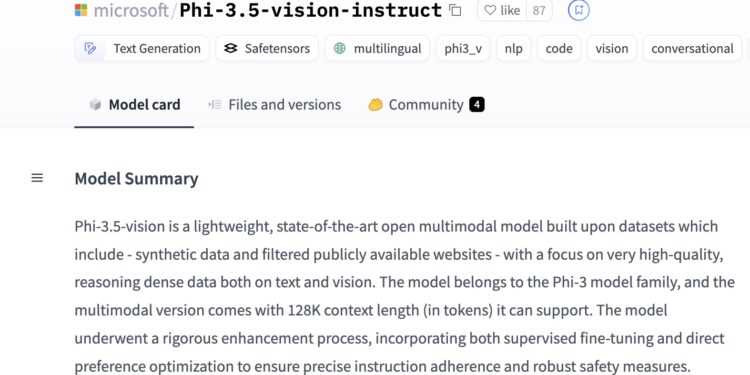Select the multilingual globe tag
This screenshot has width=750, height=375.
click(x=377, y=48)
